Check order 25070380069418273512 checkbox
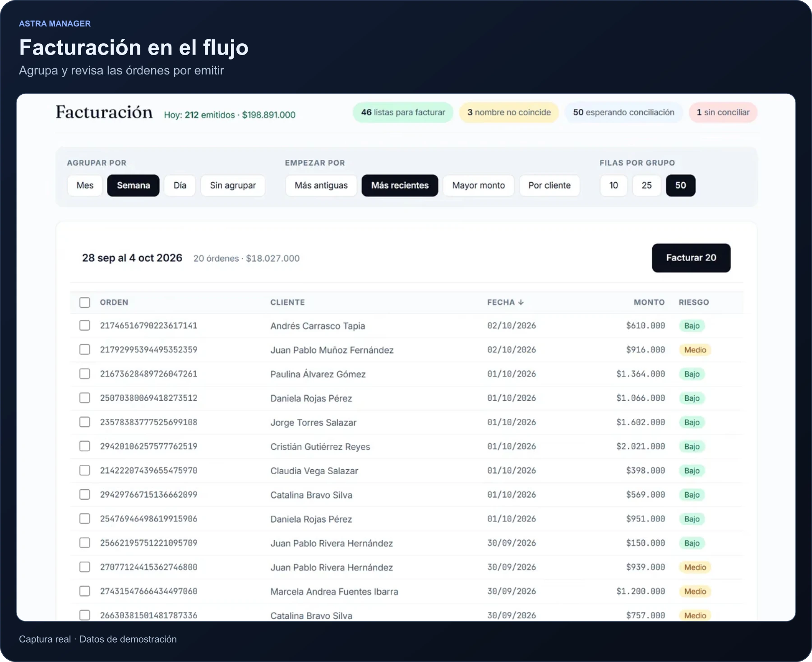The width and height of the screenshot is (812, 662). 85,398
